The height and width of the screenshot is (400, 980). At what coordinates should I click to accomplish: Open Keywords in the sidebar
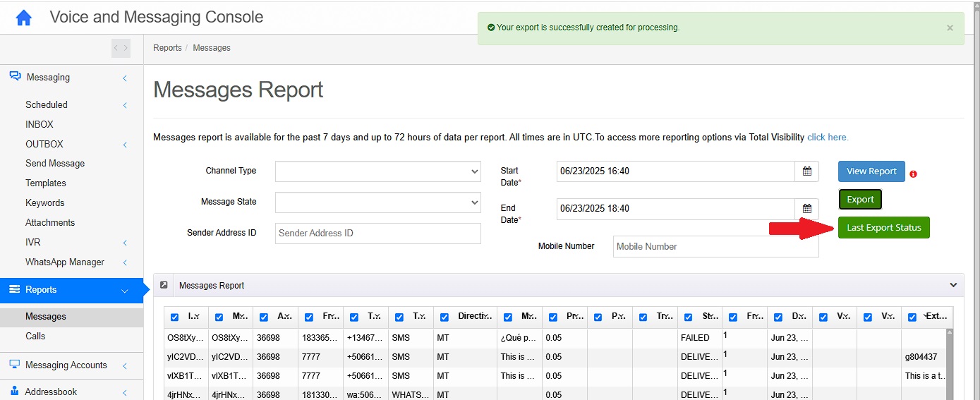pyautogui.click(x=45, y=202)
